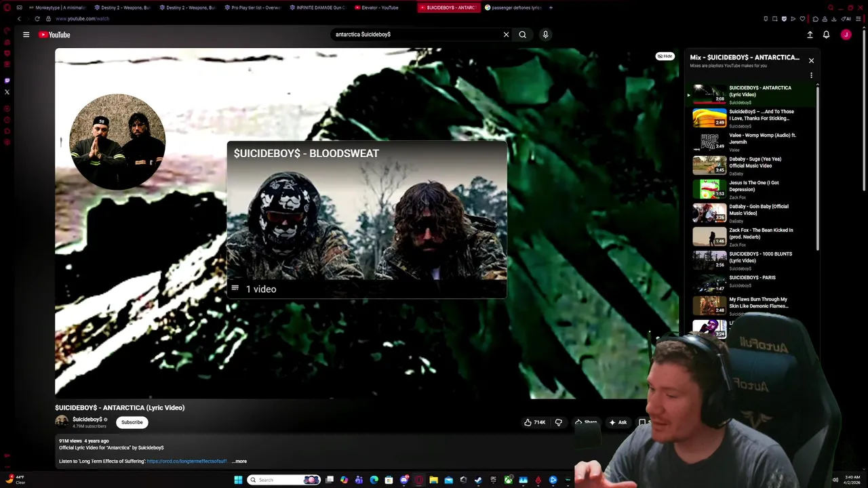Open the weather widget on taskbar
Screen dimensions: 868x488
click(16, 480)
